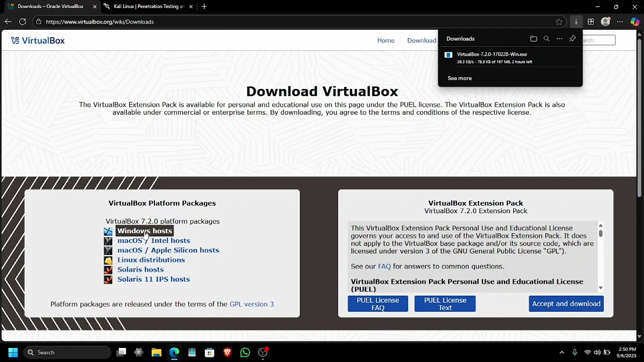Screen dimensions: 644x362
Task: Show hidden system tray icons
Action: [x=561, y=352]
